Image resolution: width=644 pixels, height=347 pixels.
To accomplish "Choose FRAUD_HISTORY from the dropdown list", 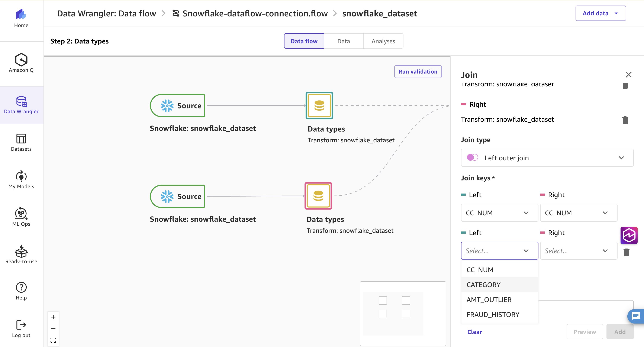I will coord(499,315).
